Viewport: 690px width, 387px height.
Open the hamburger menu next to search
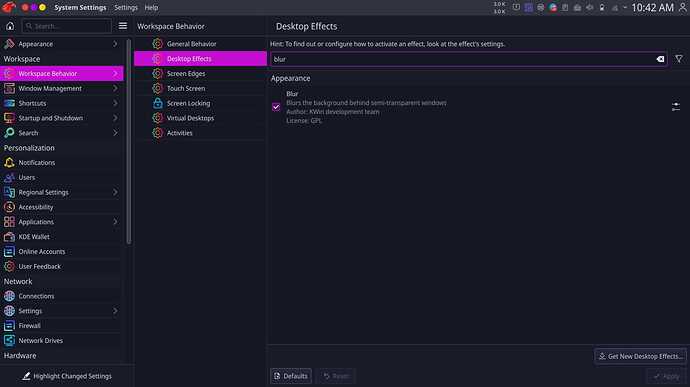click(123, 26)
